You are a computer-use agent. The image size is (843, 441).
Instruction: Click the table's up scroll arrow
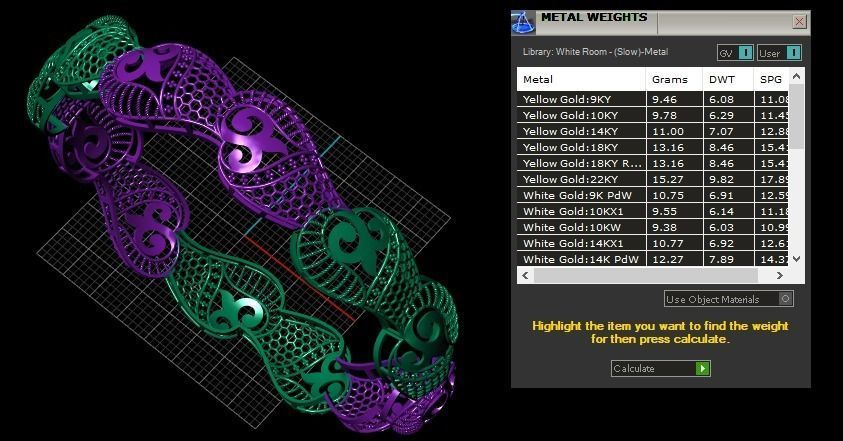coord(797,76)
